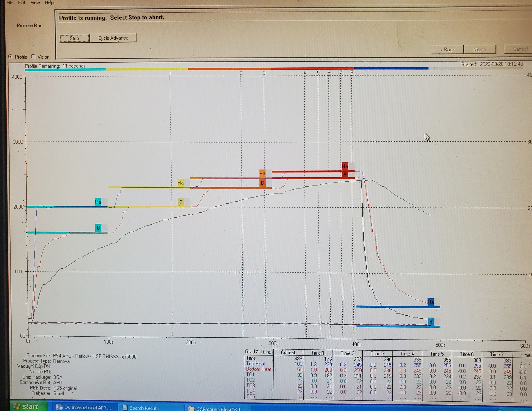Click the orange Ha zone marker
Viewport: 532px width, 411px height.
pyautogui.click(x=262, y=173)
